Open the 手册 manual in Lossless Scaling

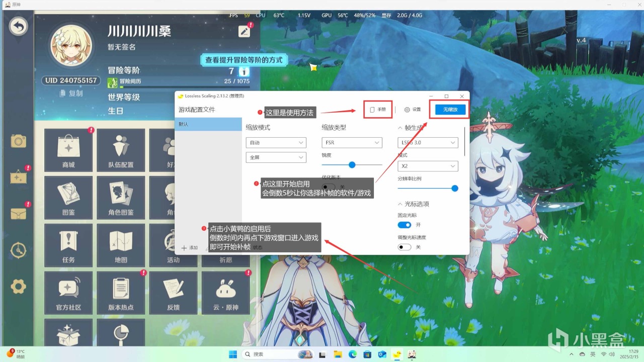(x=378, y=109)
